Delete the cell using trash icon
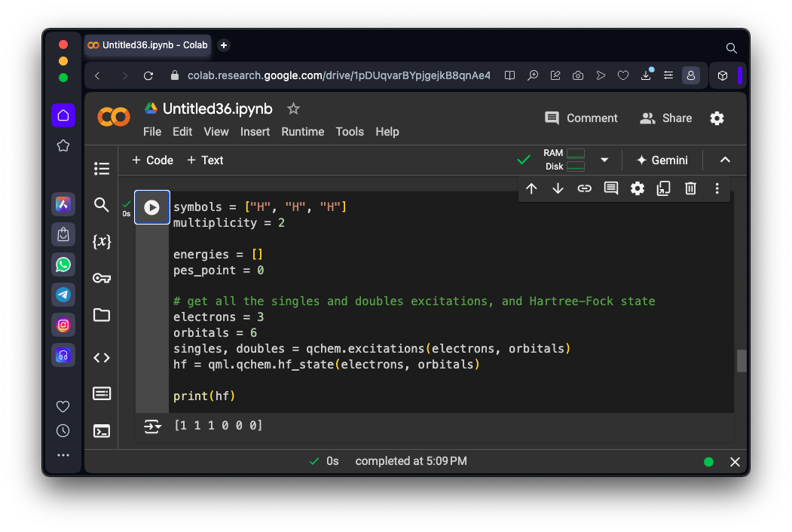This screenshot has height=532, width=792. click(690, 188)
